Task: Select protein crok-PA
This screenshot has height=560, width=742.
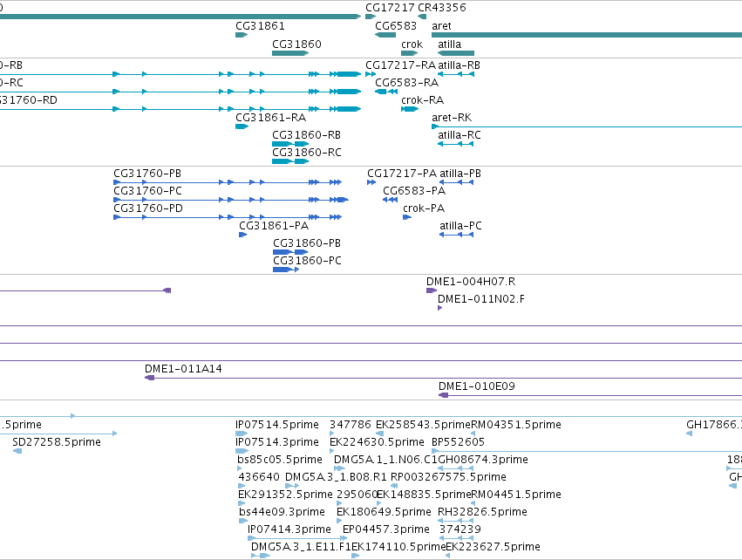Action: (424, 208)
